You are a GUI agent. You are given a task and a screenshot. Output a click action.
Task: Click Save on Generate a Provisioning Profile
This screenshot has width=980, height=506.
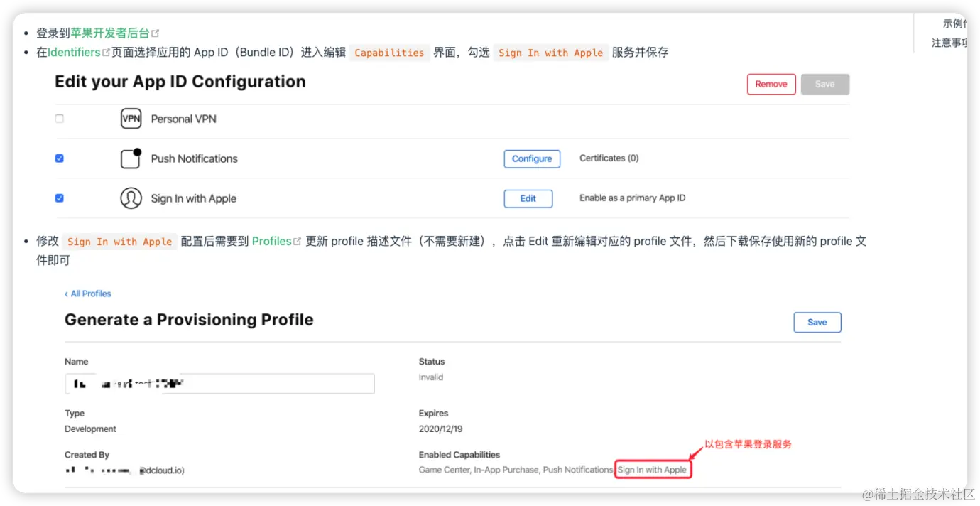pyautogui.click(x=817, y=322)
